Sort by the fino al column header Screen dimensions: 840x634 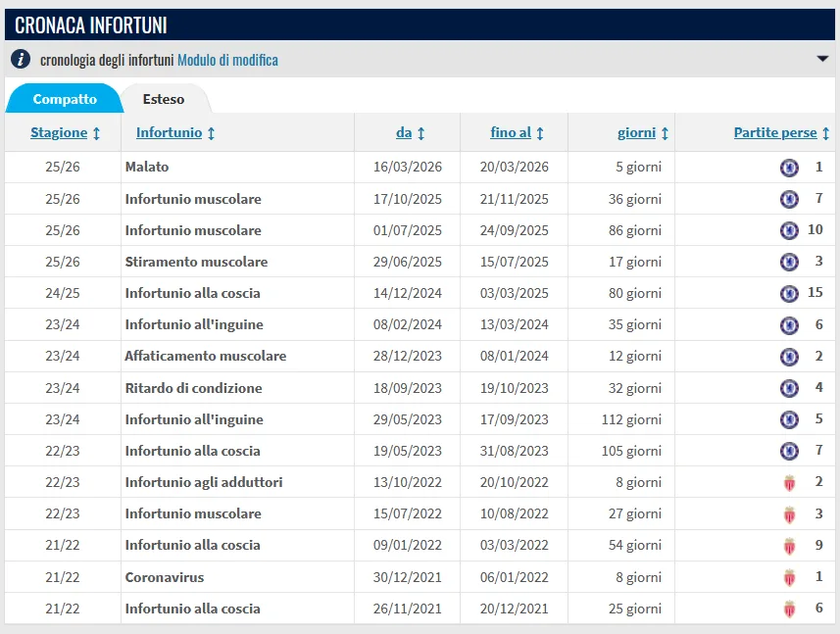pyautogui.click(x=517, y=133)
